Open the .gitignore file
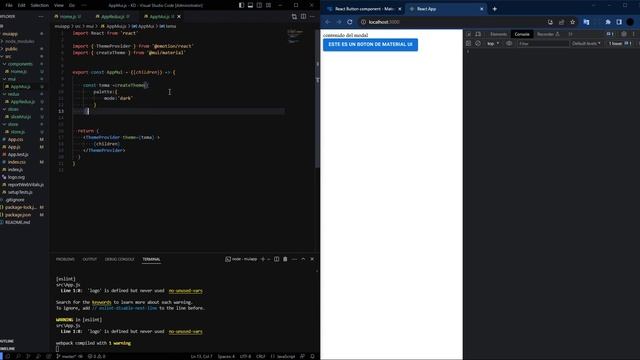 click(15, 200)
